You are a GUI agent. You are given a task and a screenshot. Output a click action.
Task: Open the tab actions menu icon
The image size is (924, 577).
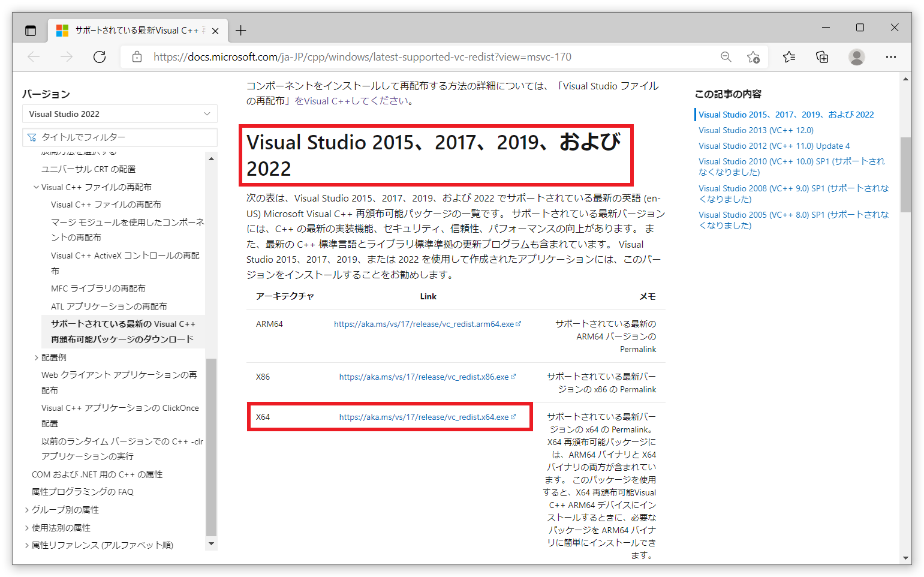point(31,31)
